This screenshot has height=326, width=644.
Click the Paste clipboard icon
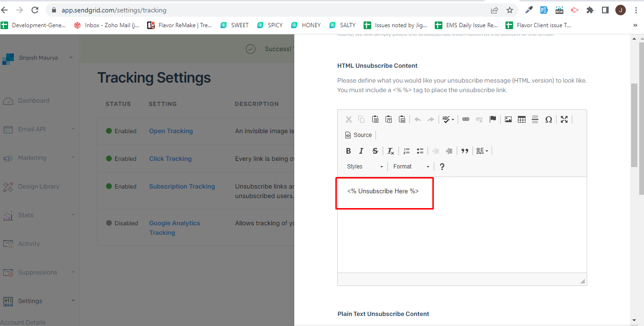375,119
